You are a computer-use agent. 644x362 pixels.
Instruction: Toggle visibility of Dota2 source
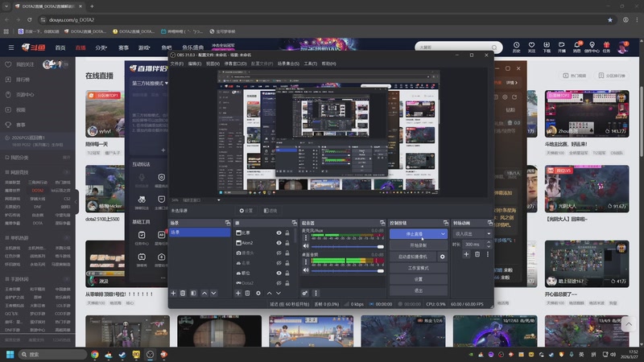click(279, 283)
